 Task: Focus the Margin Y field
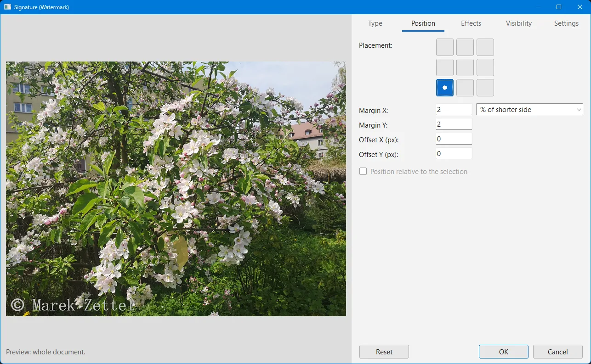(454, 124)
